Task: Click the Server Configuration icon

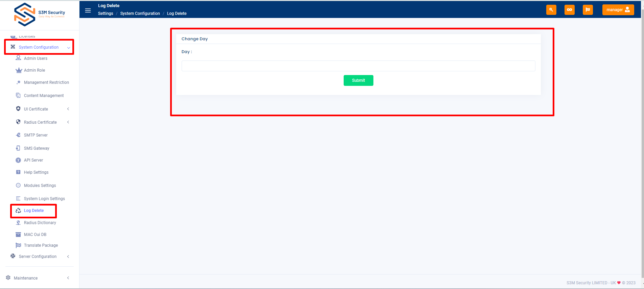Action: [13, 256]
